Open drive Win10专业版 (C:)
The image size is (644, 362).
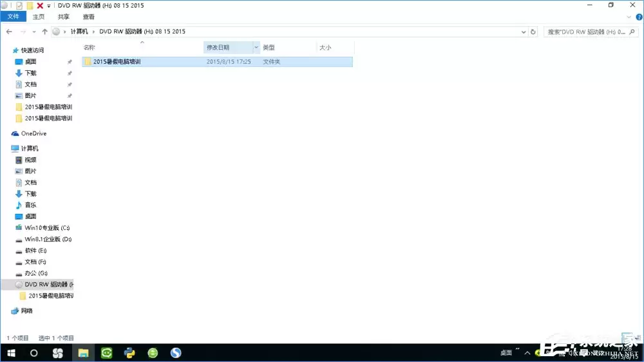pos(47,227)
